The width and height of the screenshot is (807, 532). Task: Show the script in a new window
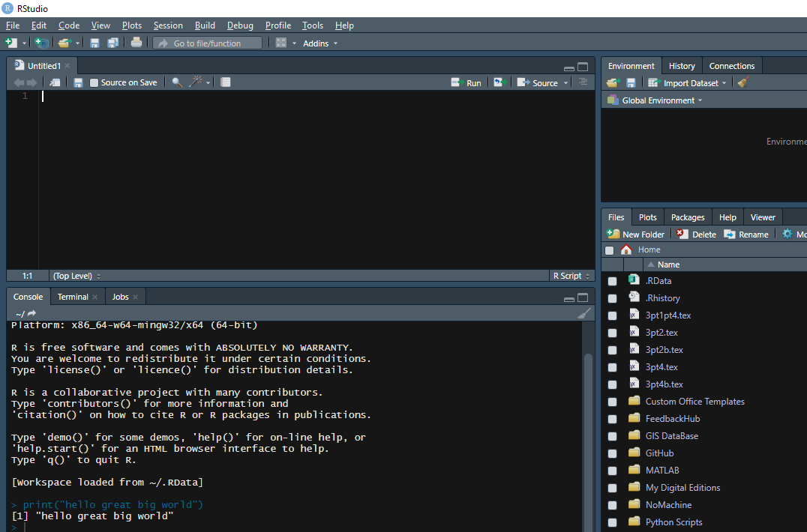pos(55,82)
